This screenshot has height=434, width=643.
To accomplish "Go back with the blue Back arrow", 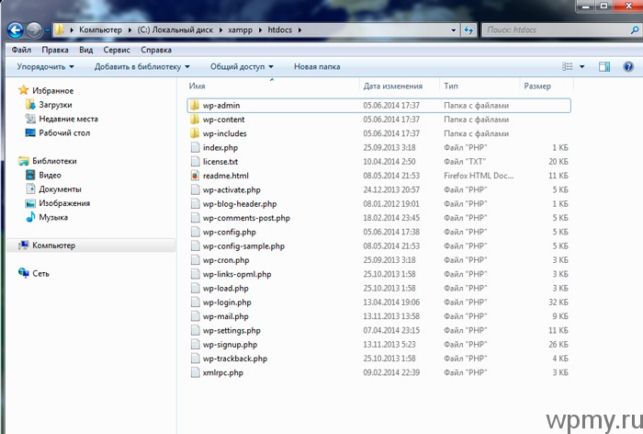I will [x=15, y=30].
